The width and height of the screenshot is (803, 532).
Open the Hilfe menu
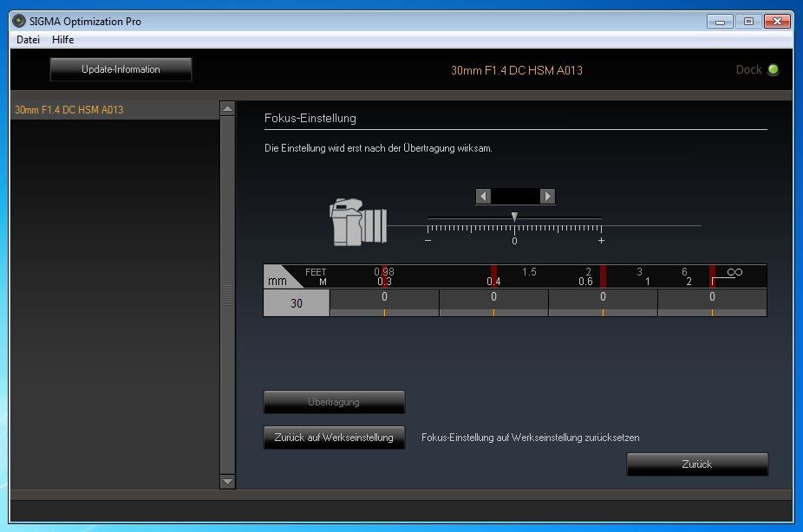(x=62, y=40)
